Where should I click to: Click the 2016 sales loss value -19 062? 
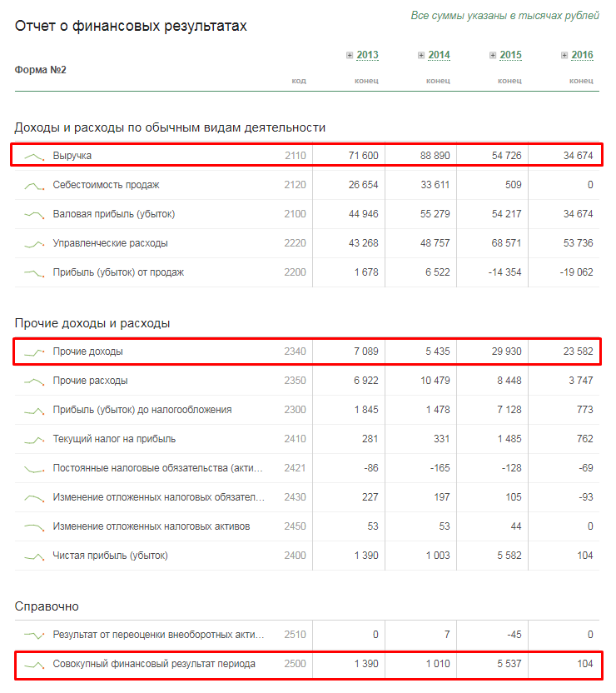pyautogui.click(x=576, y=272)
